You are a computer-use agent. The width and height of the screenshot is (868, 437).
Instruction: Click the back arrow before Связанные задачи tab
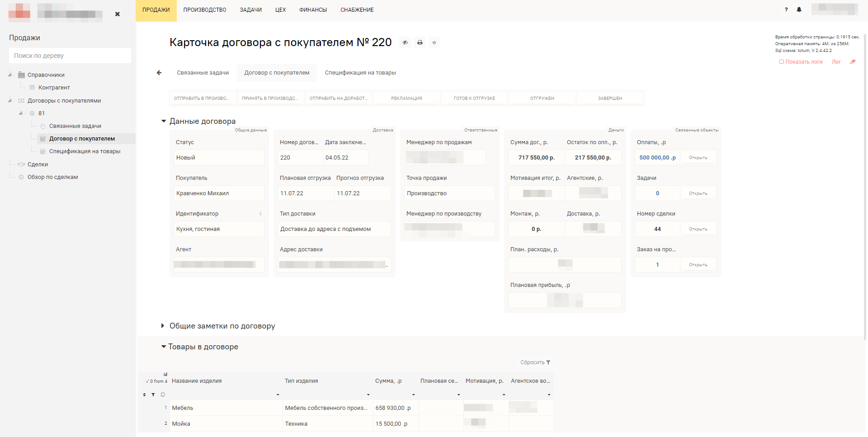159,73
